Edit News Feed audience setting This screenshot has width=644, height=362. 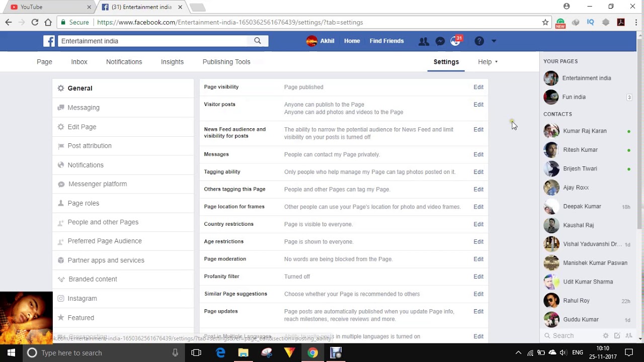pyautogui.click(x=478, y=130)
